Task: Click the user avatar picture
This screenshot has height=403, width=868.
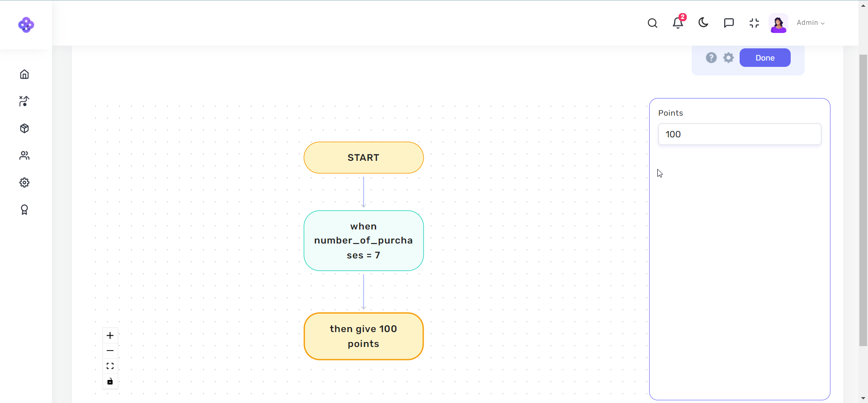Action: [x=778, y=23]
